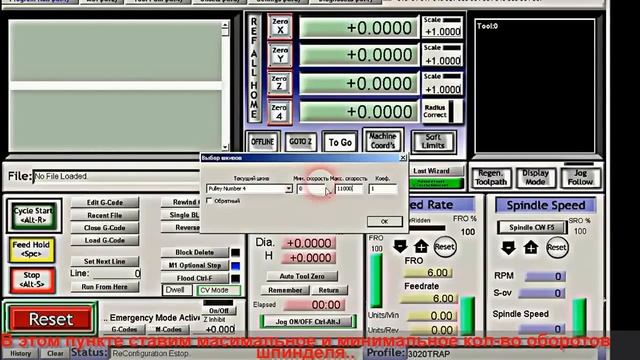Click the red Stop Alt-S button
This screenshot has height=360, width=640.
click(32, 280)
